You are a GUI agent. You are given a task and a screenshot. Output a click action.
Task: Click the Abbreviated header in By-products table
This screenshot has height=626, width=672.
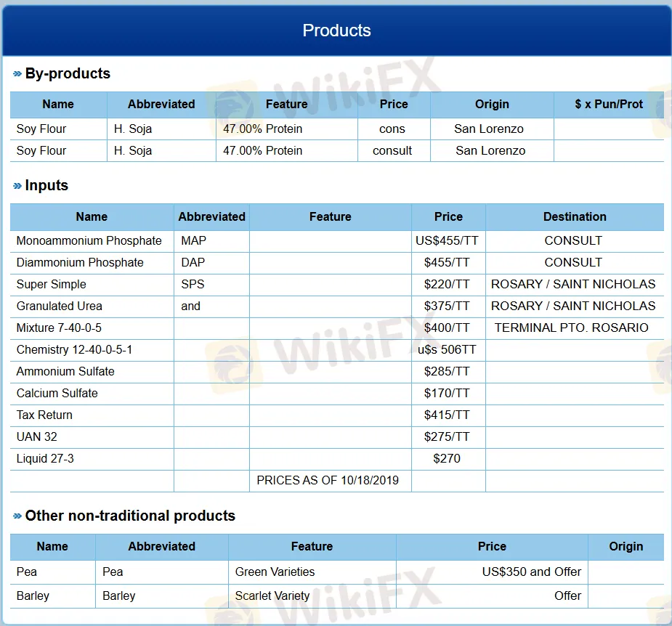click(161, 105)
